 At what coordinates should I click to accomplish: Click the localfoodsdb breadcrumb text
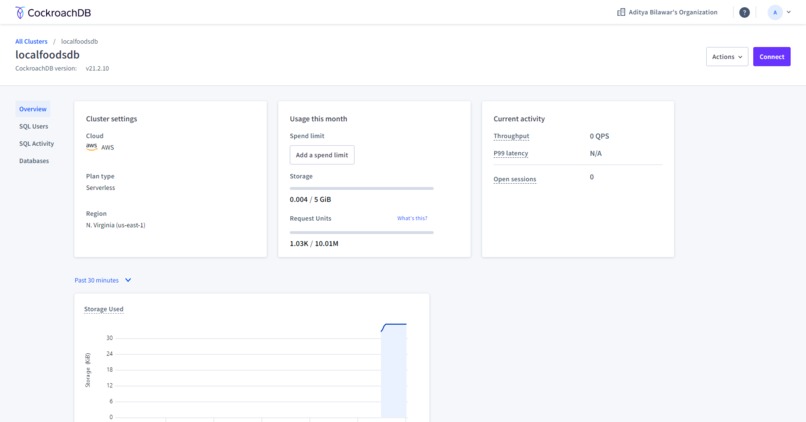(x=79, y=42)
